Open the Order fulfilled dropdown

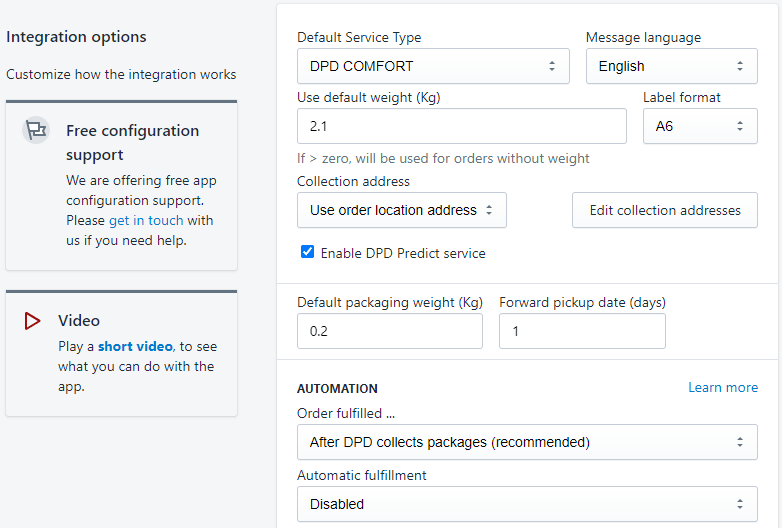(x=527, y=442)
